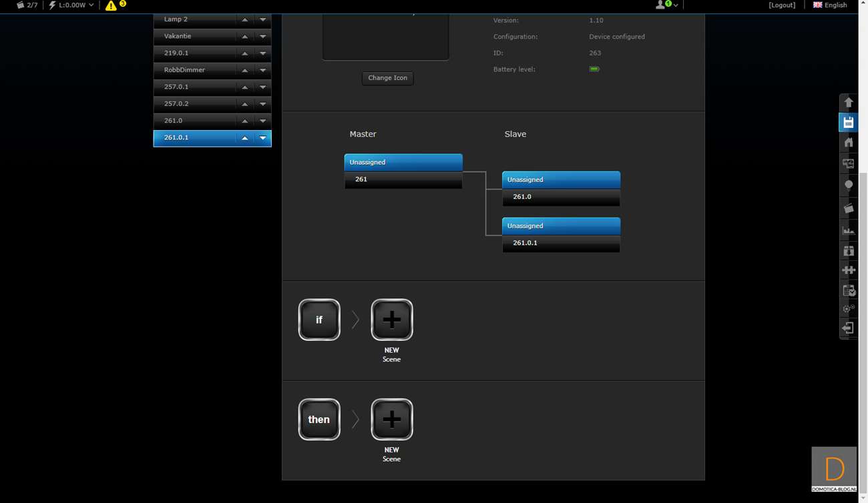
Task: Click the exit door icon in sidebar
Action: click(x=848, y=328)
